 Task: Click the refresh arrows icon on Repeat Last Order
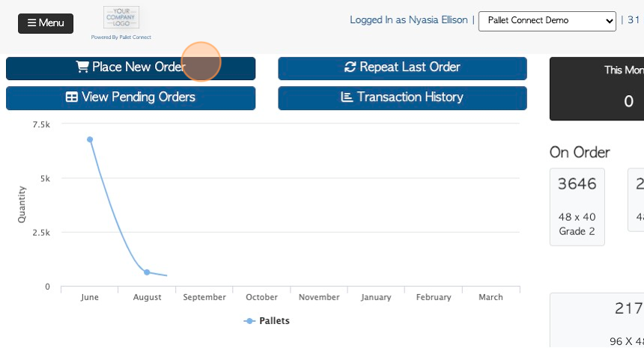[x=350, y=67]
